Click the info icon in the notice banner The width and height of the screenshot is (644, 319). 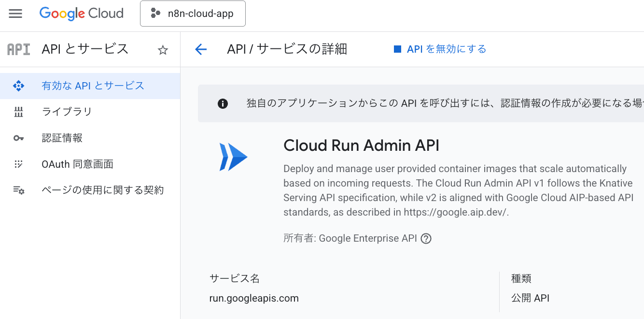223,103
